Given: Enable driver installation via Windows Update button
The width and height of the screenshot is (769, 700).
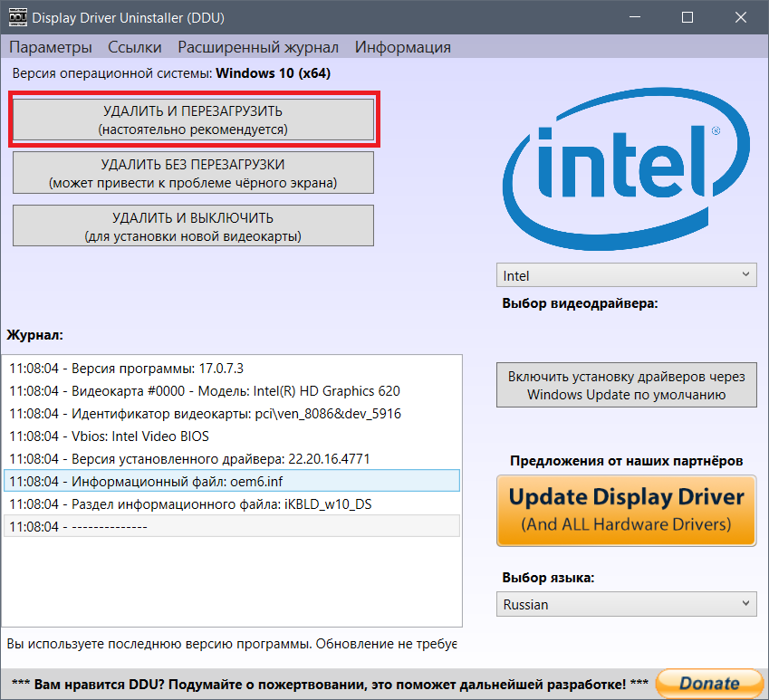Looking at the screenshot, I should (626, 386).
